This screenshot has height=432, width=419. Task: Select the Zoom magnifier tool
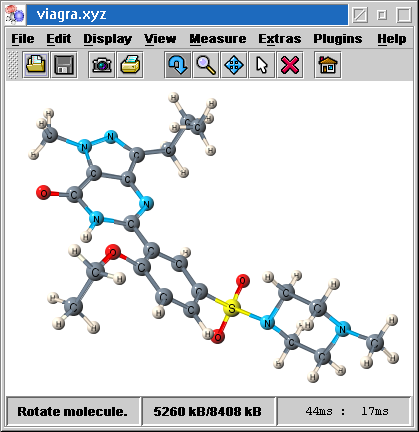(206, 65)
